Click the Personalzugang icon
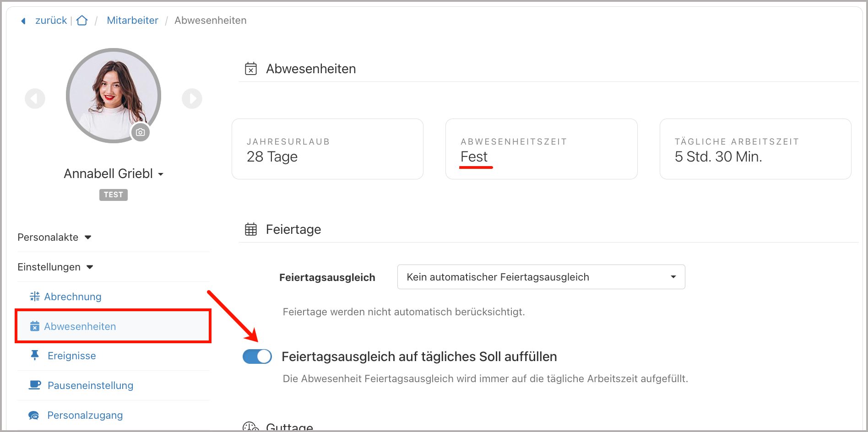Image resolution: width=868 pixels, height=432 pixels. point(34,416)
